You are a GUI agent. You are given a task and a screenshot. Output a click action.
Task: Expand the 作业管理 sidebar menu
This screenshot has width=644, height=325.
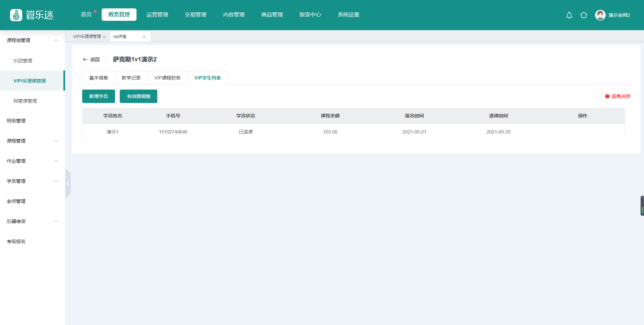(56, 161)
